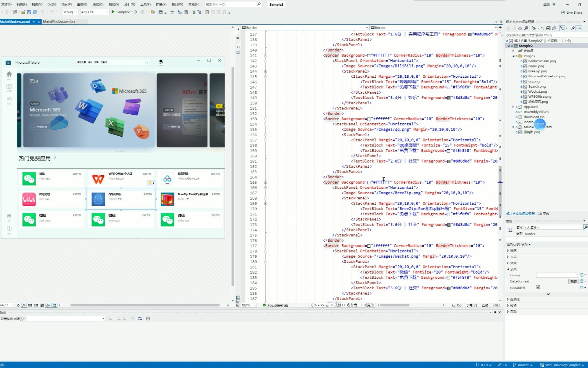Toggle the show snap grid icon in designer
The width and height of the screenshot is (588, 368).
tap(30, 305)
